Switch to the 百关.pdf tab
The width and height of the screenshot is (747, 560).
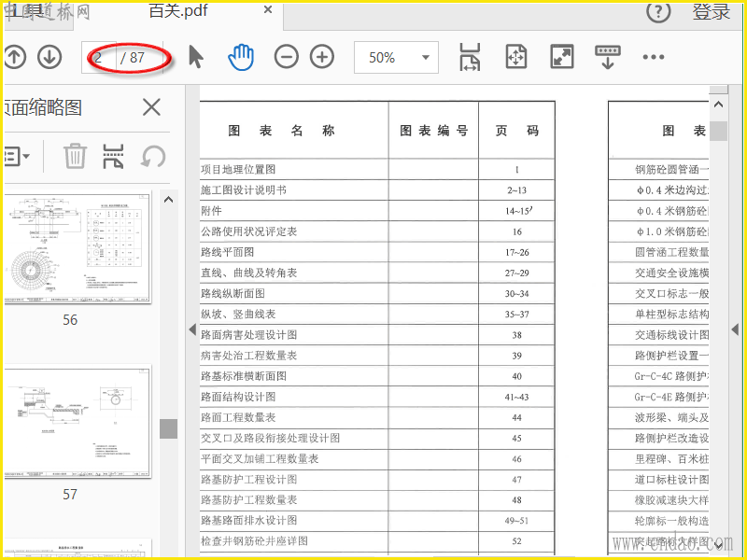click(x=178, y=10)
